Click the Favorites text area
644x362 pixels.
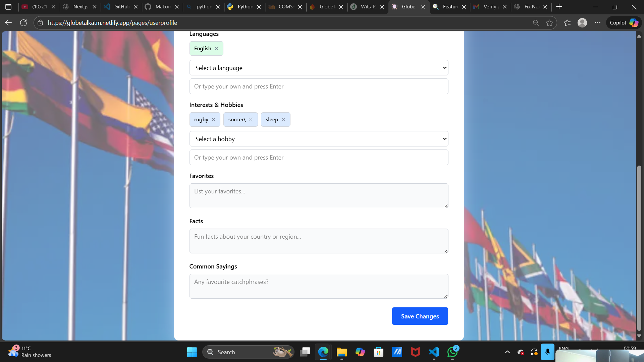click(318, 195)
